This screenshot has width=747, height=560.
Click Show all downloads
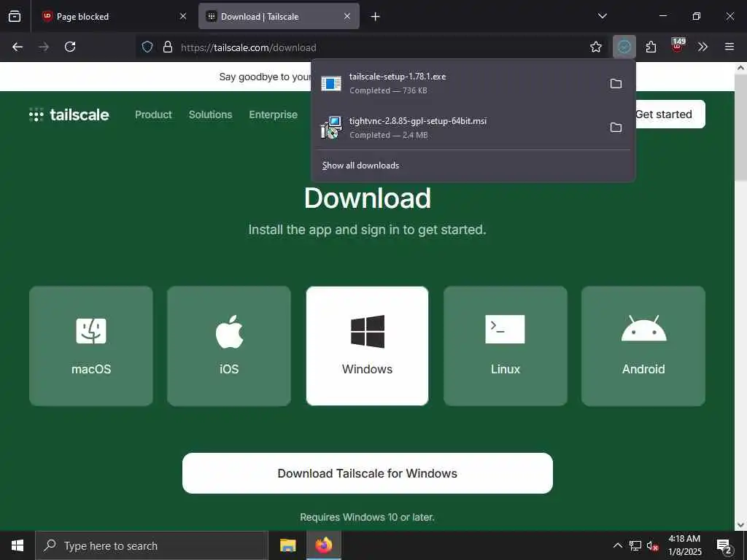[360, 166]
